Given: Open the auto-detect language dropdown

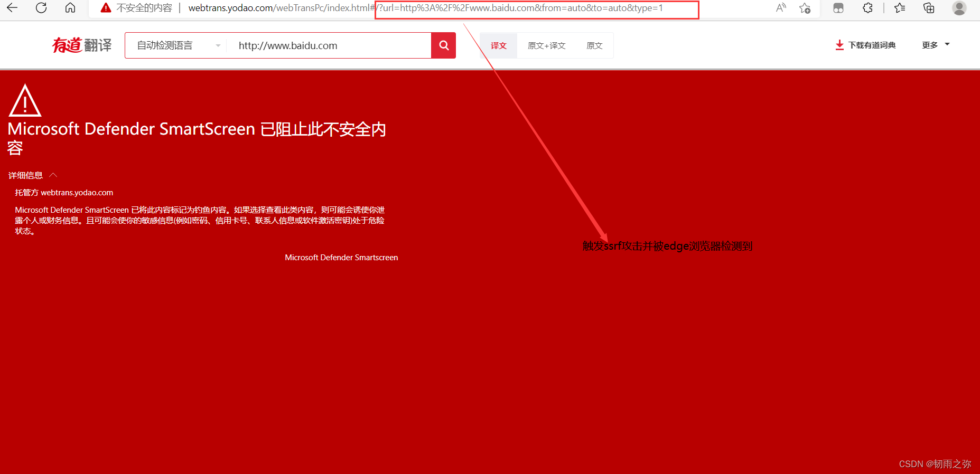Looking at the screenshot, I should (x=179, y=45).
